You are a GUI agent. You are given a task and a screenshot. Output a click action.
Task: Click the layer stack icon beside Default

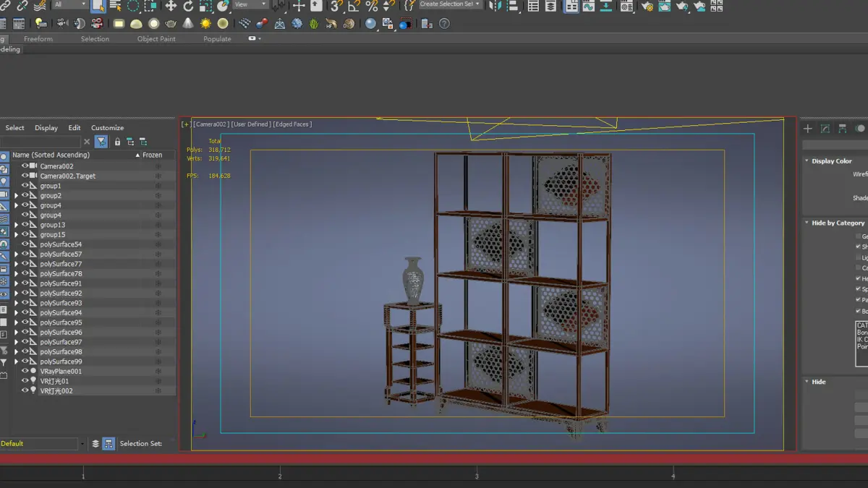click(95, 444)
